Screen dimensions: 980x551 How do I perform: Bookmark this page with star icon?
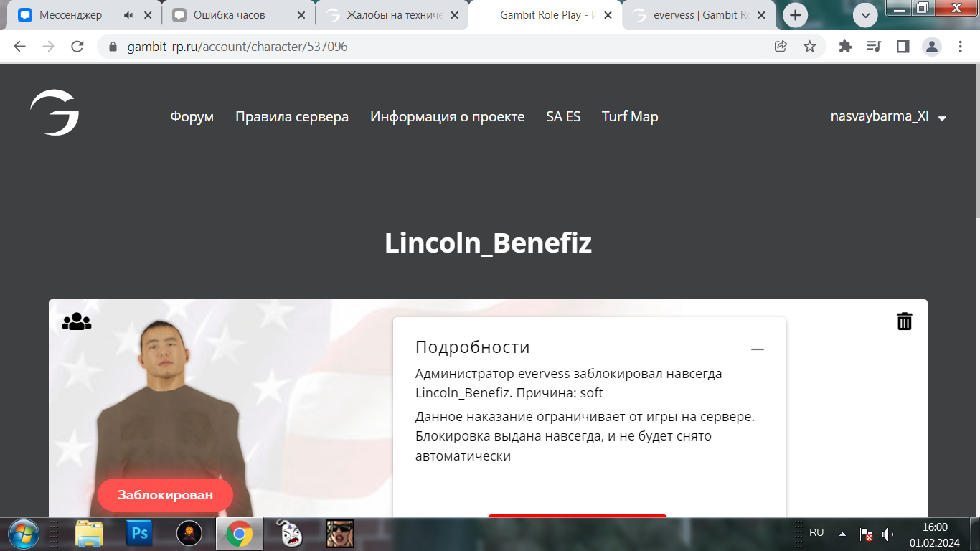coord(809,47)
